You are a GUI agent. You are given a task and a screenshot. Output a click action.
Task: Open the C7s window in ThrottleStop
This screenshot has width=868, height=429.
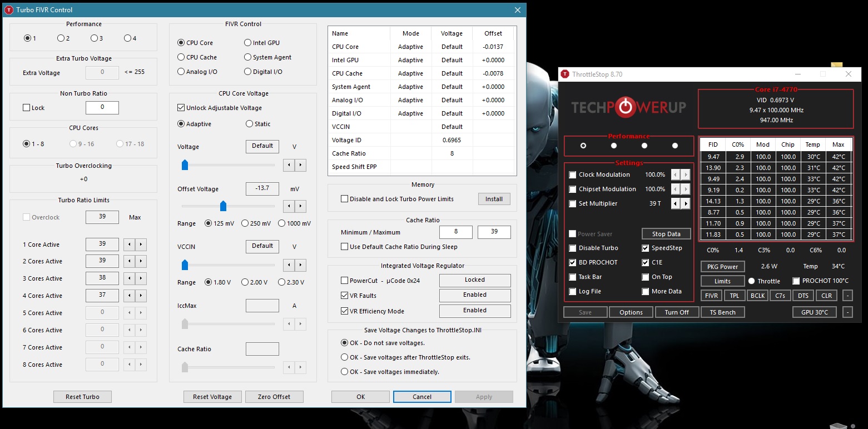coord(780,296)
